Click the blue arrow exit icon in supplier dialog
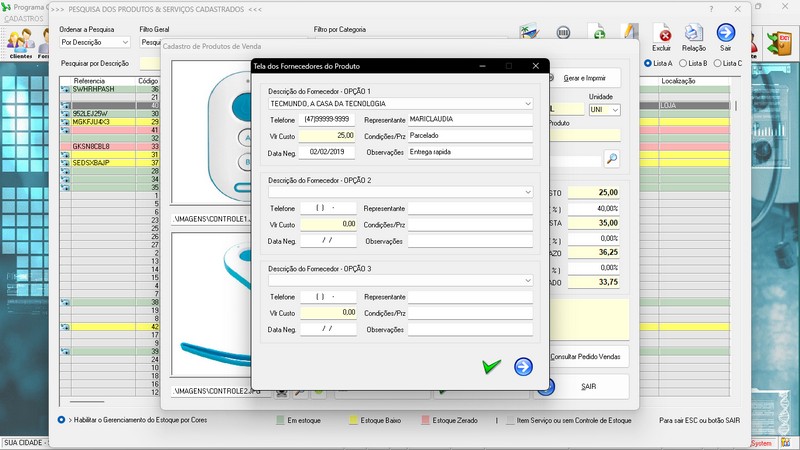 [x=523, y=367]
